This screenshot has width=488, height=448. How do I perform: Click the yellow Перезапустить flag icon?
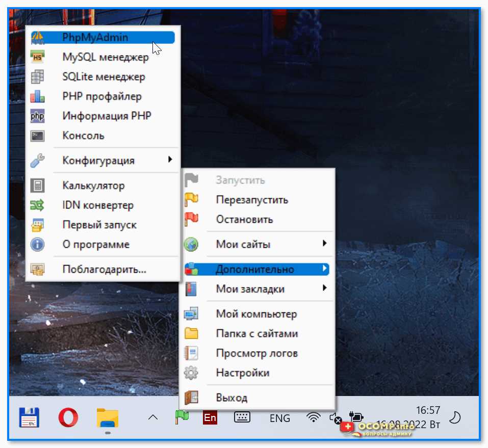coord(191,200)
